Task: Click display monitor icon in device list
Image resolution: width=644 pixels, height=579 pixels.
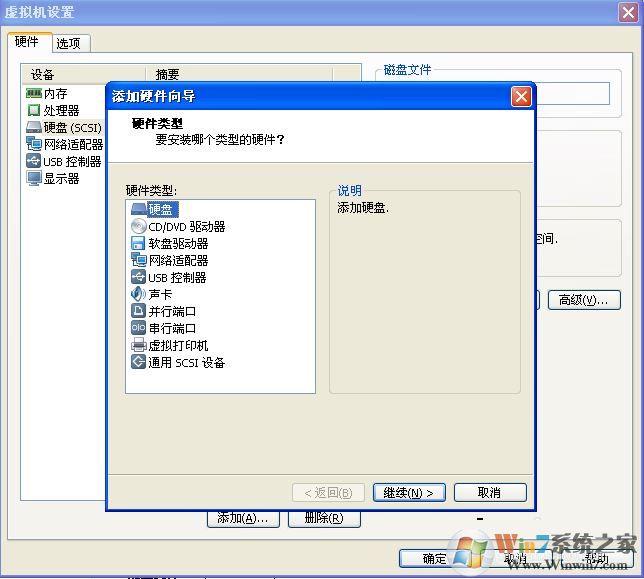Action: coord(34,178)
